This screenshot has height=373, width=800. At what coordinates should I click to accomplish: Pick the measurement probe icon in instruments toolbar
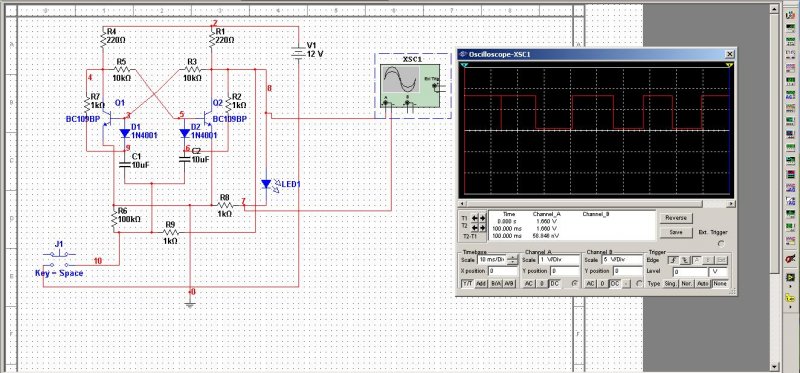pos(790,258)
